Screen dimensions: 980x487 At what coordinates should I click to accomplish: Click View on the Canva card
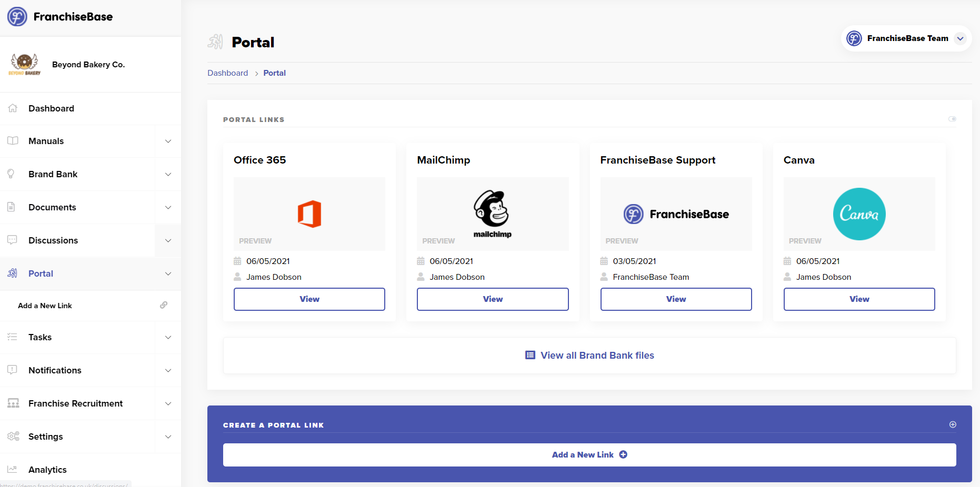point(859,299)
